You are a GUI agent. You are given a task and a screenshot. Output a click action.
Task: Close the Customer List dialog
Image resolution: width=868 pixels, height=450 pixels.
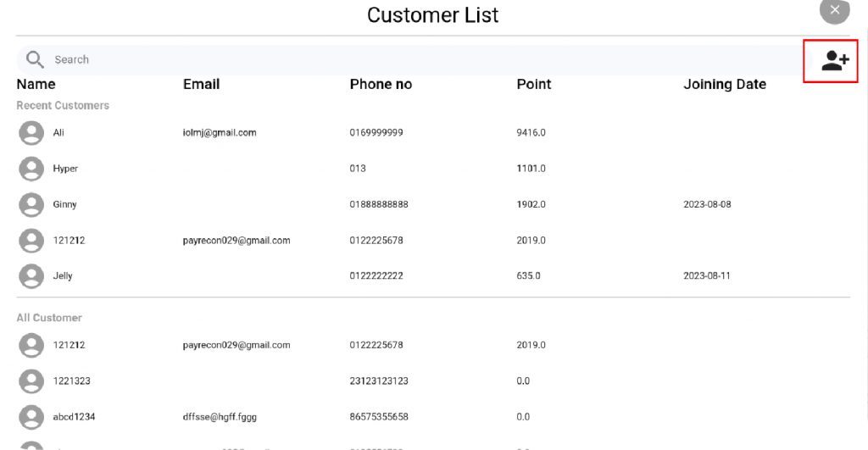pyautogui.click(x=834, y=10)
